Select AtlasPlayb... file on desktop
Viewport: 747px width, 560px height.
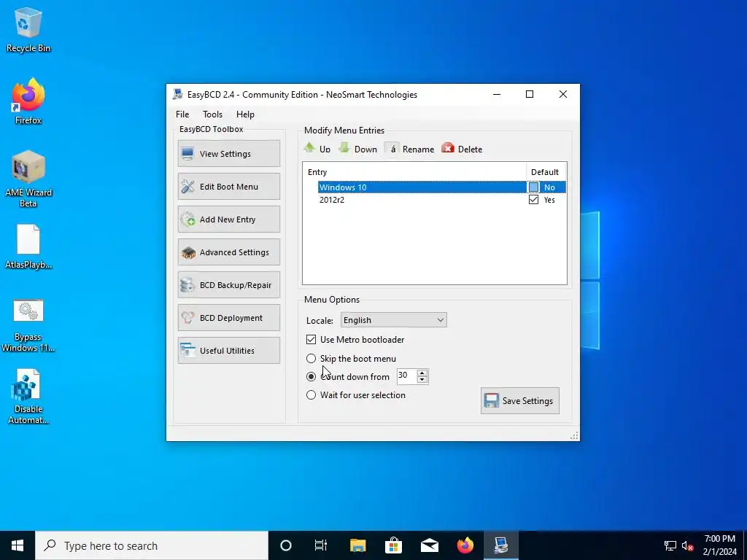28,246
